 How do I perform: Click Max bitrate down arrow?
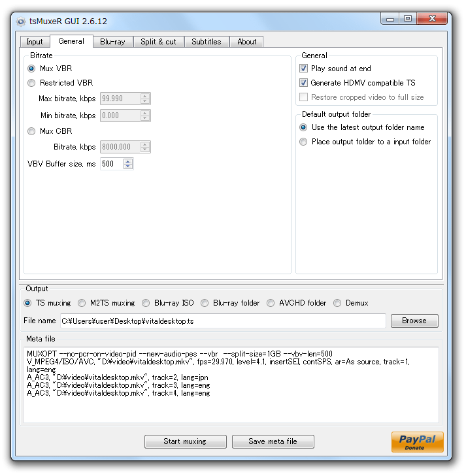145,101
